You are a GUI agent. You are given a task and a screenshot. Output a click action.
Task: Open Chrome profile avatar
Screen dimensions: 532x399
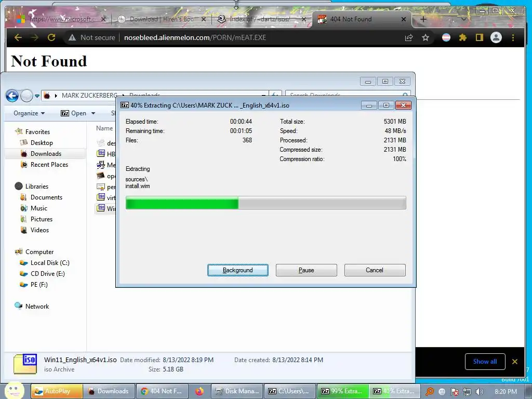coord(496,37)
